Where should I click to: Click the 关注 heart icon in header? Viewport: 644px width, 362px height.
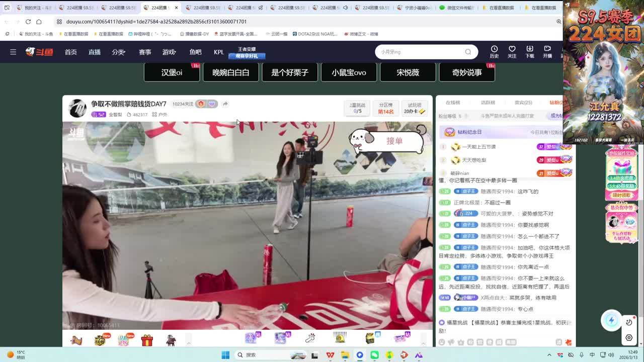pos(512,51)
